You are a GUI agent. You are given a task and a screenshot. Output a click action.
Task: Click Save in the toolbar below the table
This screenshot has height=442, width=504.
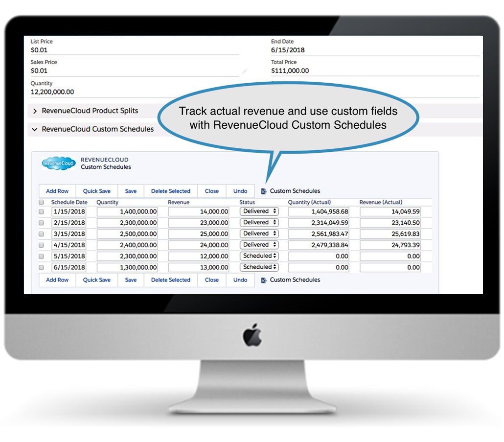click(x=131, y=280)
